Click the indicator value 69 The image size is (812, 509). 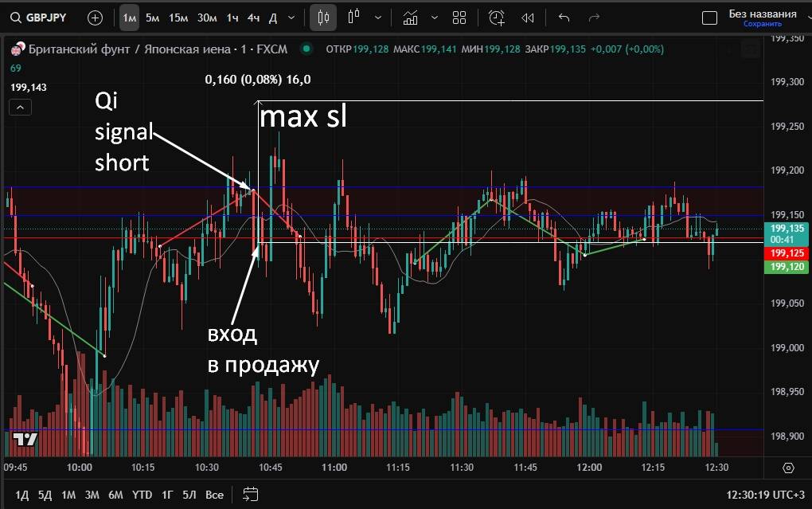click(x=16, y=69)
